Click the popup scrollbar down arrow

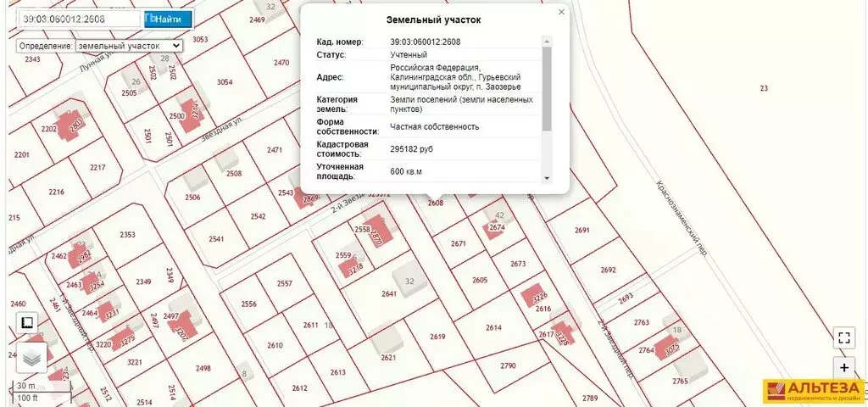coord(547,178)
